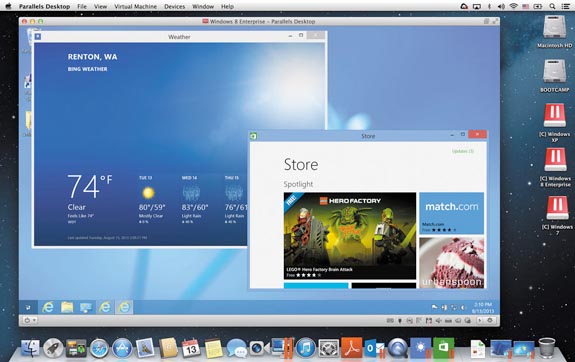Toggle Parallels fullscreen arrows in title bar
The image size is (575, 362).
point(495,21)
